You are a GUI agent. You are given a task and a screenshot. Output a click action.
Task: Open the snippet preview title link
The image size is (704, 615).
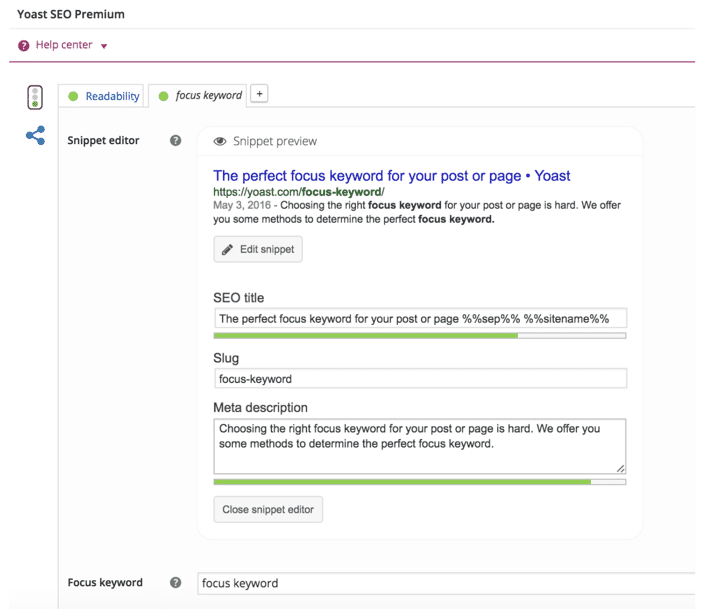click(x=392, y=176)
